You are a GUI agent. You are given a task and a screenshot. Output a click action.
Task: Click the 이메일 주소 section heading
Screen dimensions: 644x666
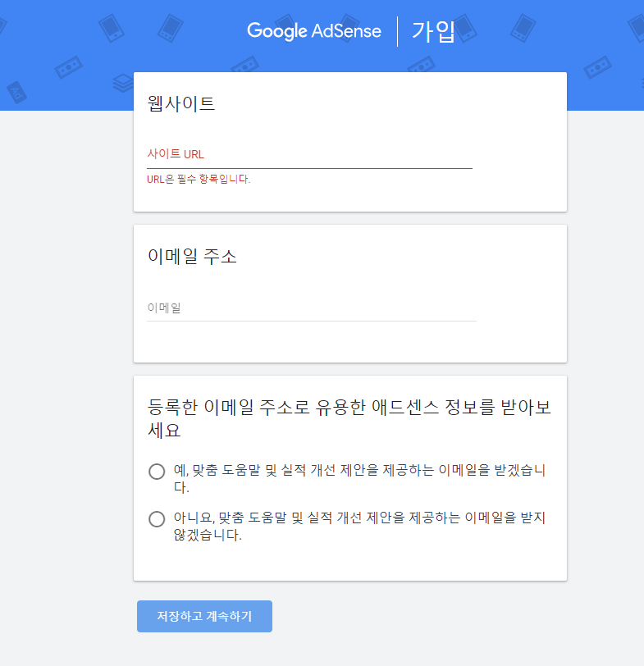point(192,257)
